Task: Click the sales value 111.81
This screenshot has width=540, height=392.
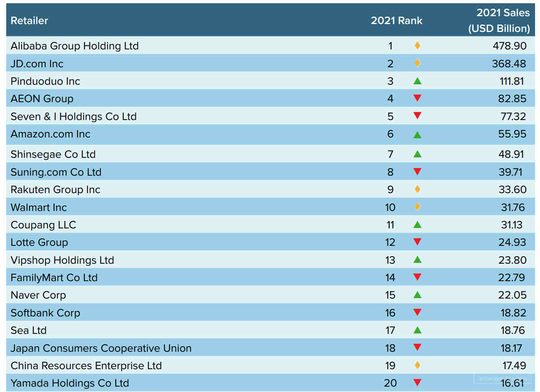Action: coord(512,81)
